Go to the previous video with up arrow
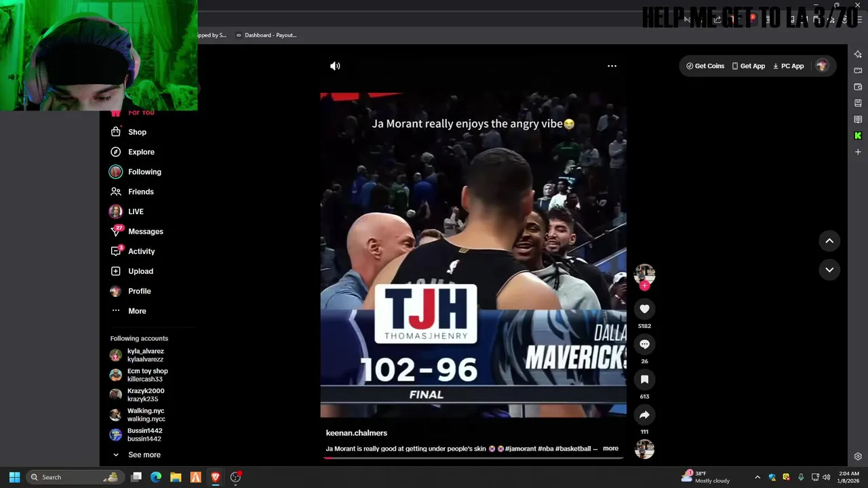The width and height of the screenshot is (868, 488). (x=829, y=241)
